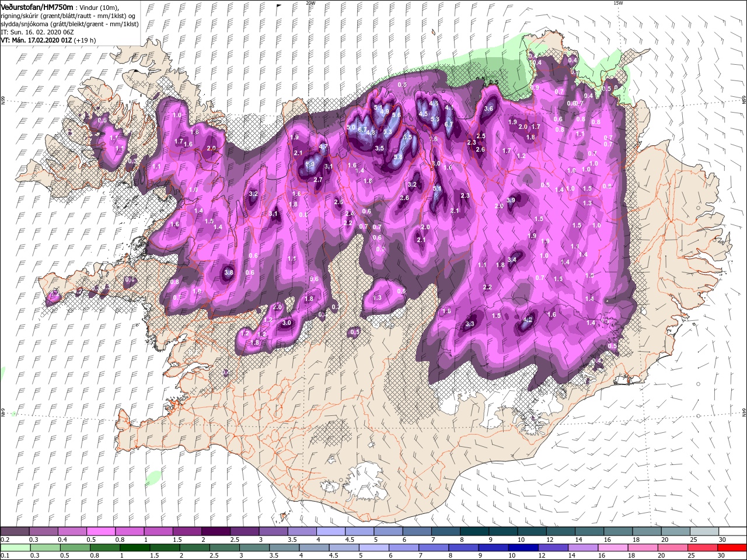Click the '2.7' snowfall value on the map

[x=318, y=180]
